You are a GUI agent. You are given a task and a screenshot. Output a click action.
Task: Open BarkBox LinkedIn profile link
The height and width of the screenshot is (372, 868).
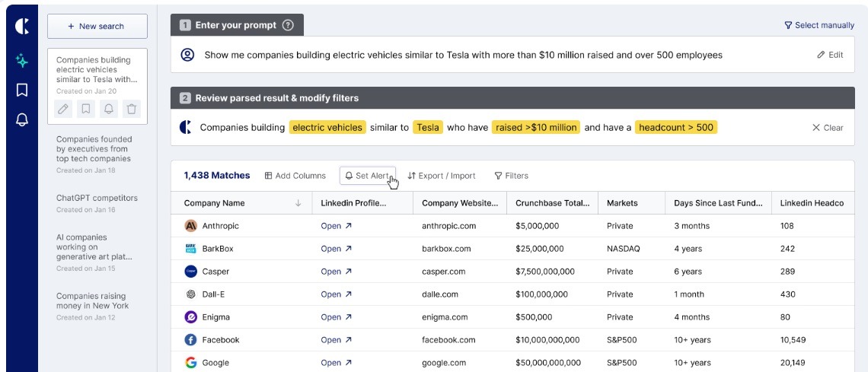pos(336,249)
